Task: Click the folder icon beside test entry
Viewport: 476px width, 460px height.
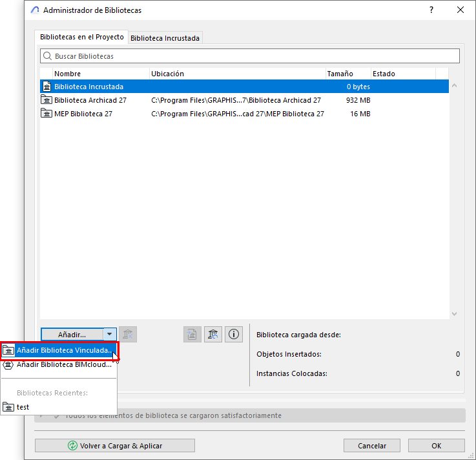Action: 8,407
